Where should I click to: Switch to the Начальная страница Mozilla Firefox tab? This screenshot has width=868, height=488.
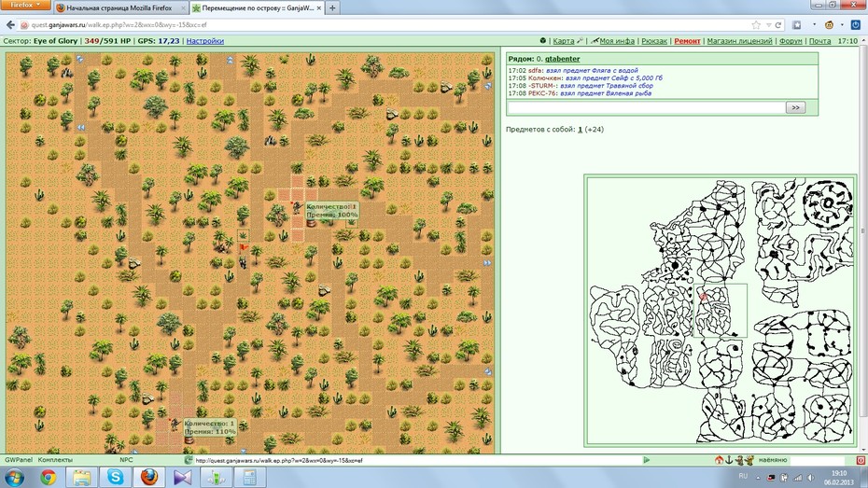pyautogui.click(x=119, y=7)
